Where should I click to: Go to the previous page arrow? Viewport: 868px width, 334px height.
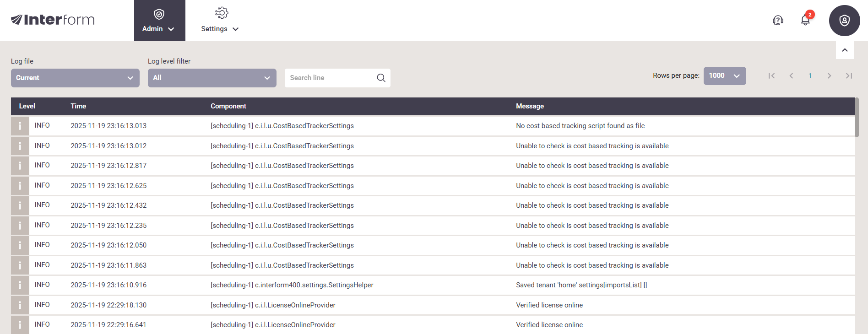791,76
